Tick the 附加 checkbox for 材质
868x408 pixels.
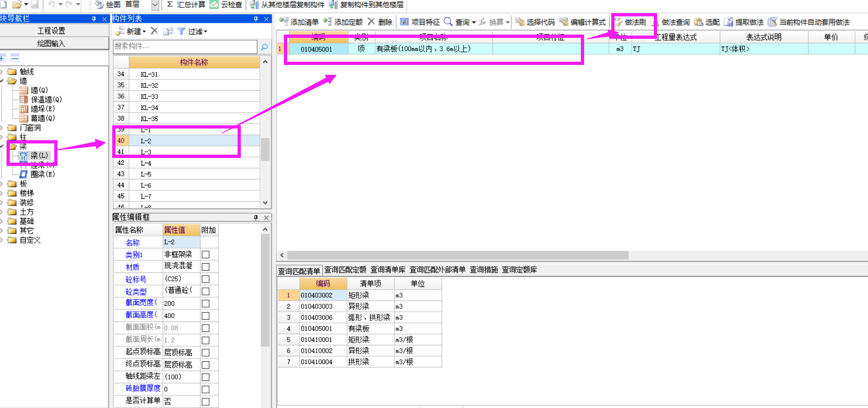(205, 267)
